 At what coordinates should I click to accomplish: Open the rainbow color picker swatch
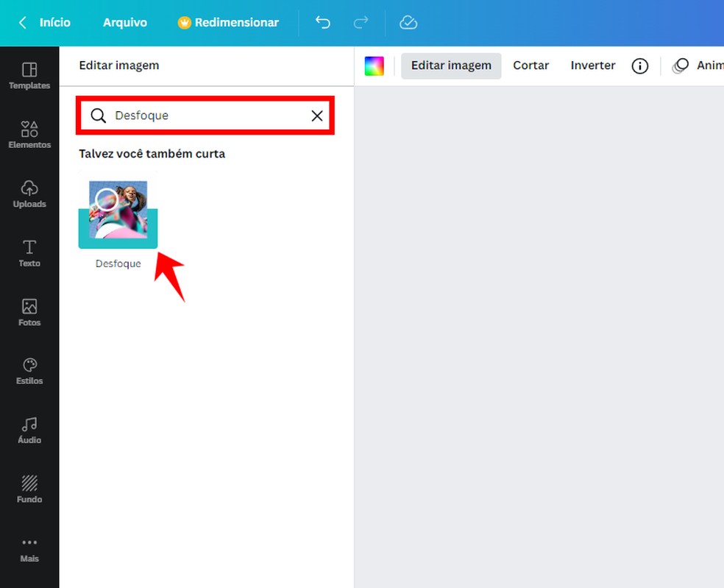374,66
